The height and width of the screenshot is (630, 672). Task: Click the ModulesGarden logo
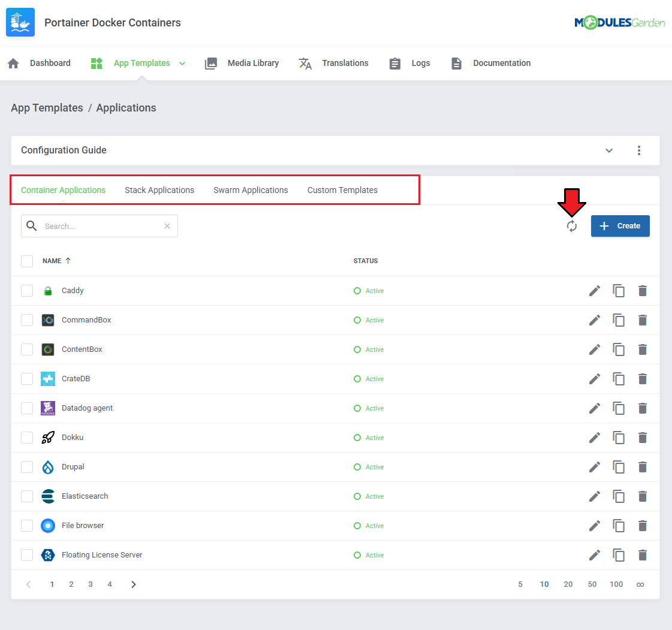(x=620, y=22)
